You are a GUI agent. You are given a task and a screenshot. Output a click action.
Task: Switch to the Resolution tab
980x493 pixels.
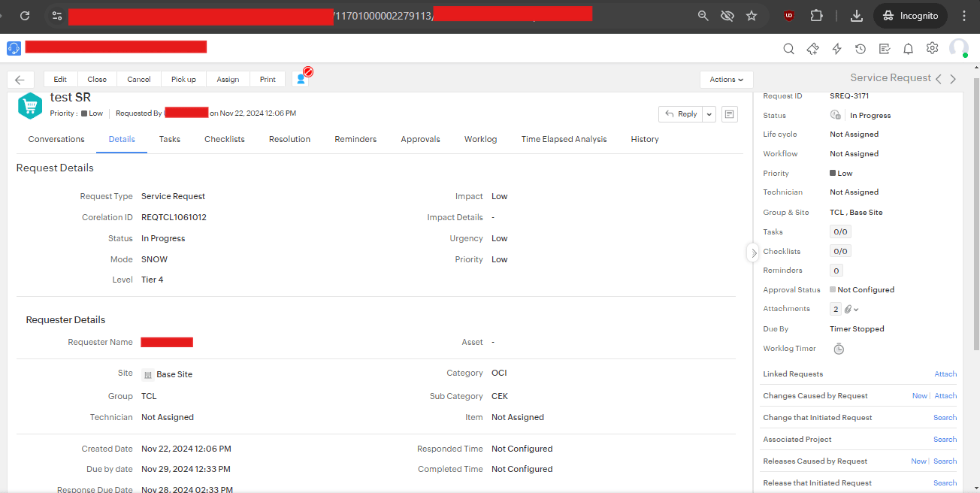(x=289, y=139)
